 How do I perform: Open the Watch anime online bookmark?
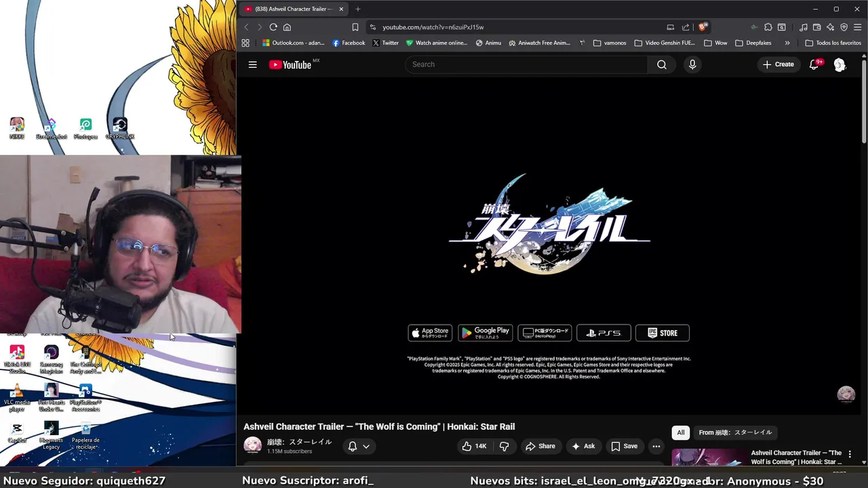[437, 43]
